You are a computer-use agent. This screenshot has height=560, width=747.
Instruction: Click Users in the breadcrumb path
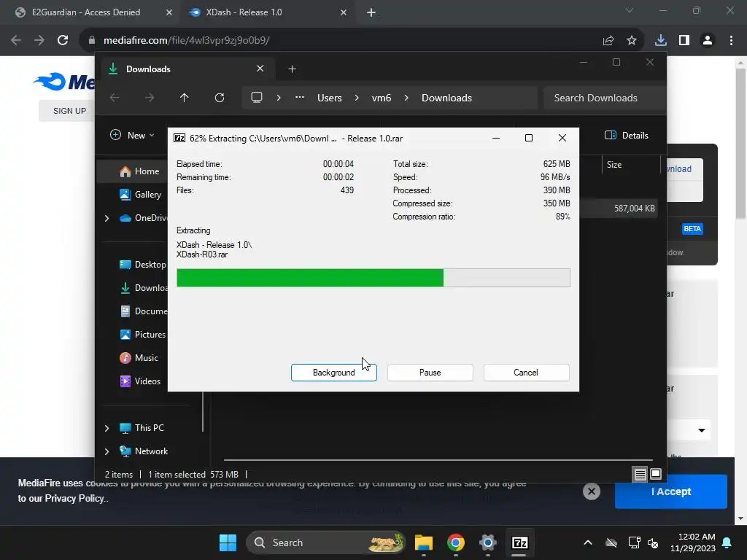pos(330,98)
